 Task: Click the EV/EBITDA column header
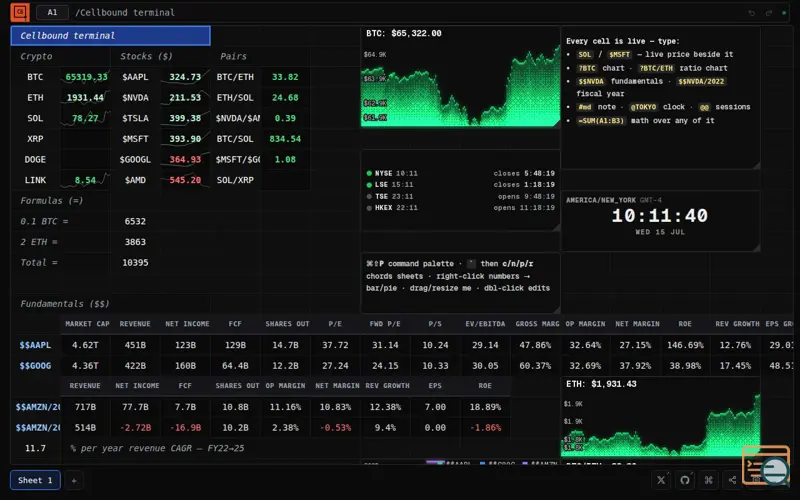(x=485, y=324)
